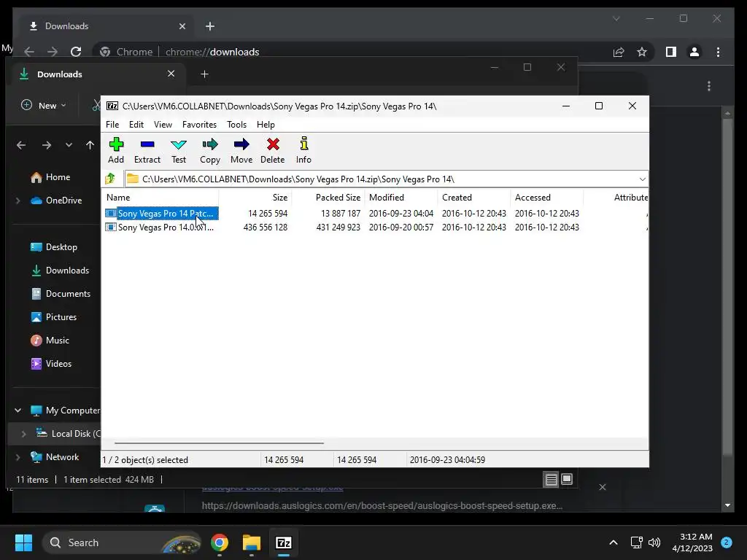This screenshot has height=560, width=747.
Task: Open recent locations dropdown in File Explorer
Action: (x=69, y=145)
